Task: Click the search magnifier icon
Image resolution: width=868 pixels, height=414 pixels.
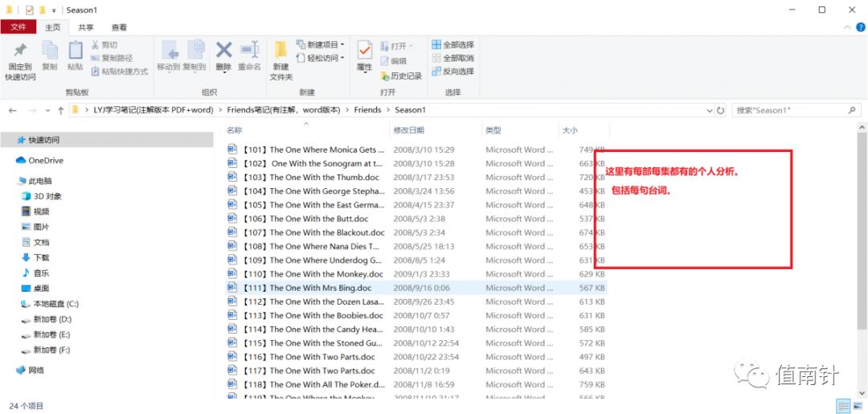Action: click(x=852, y=110)
